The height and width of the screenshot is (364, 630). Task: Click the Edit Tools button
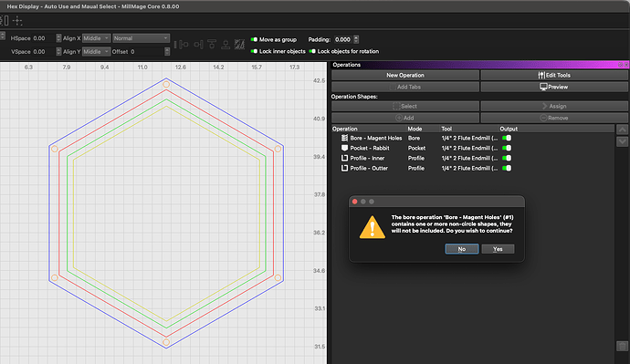[554, 75]
